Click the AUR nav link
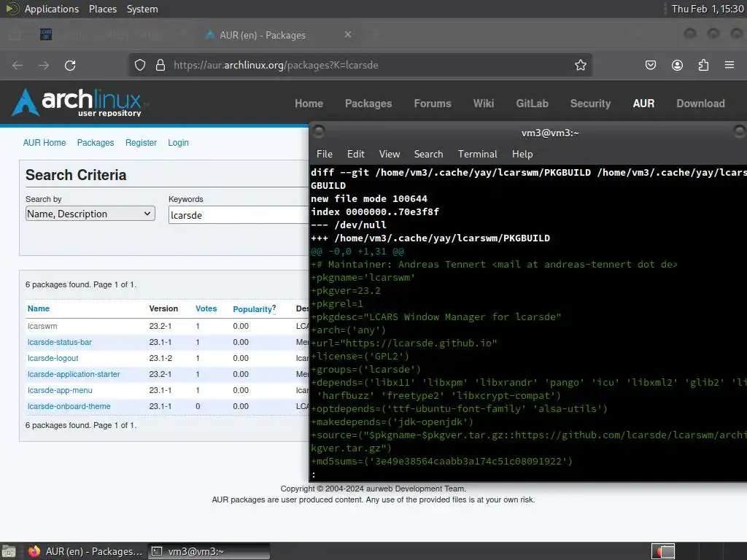This screenshot has height=560, width=747. coord(643,104)
